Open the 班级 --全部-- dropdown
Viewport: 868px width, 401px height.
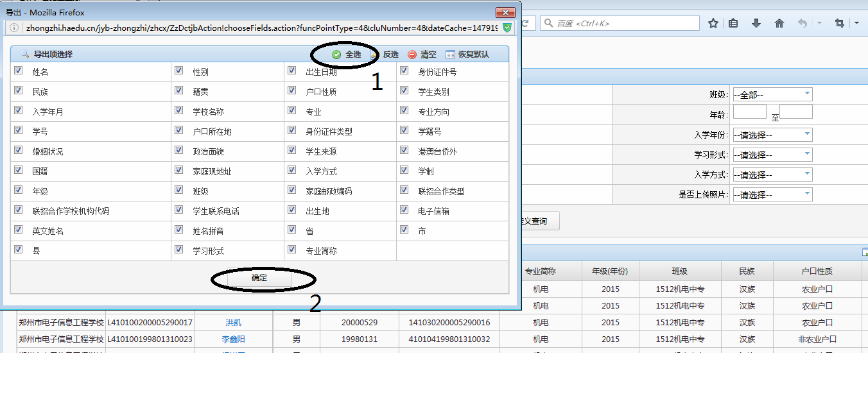pos(772,93)
